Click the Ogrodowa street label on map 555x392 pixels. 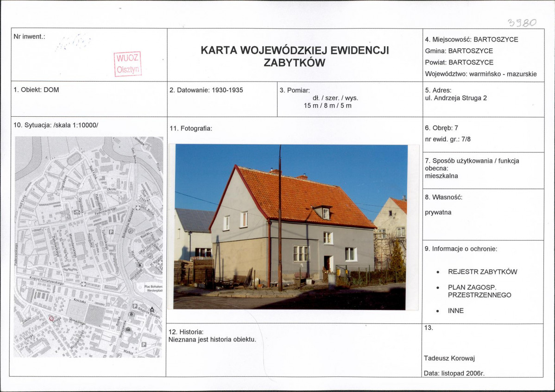pos(63,183)
